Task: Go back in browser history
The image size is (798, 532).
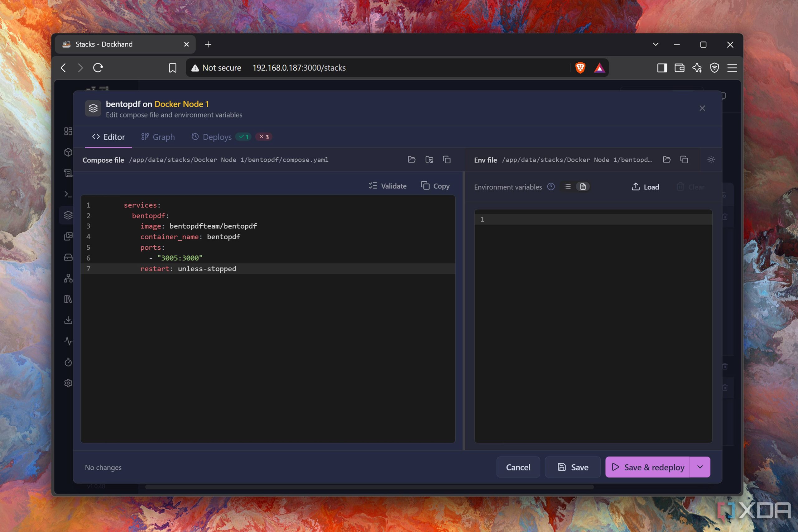Action: click(x=63, y=68)
